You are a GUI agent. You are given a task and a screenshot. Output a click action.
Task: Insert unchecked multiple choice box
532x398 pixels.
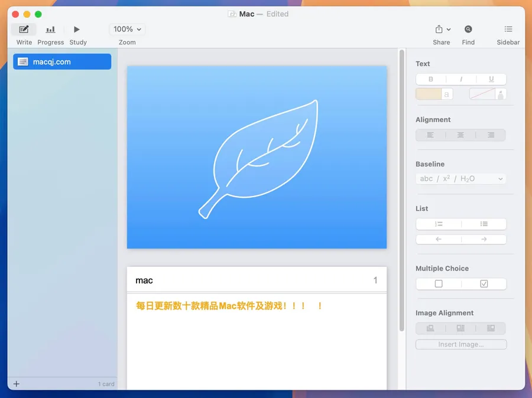(439, 284)
